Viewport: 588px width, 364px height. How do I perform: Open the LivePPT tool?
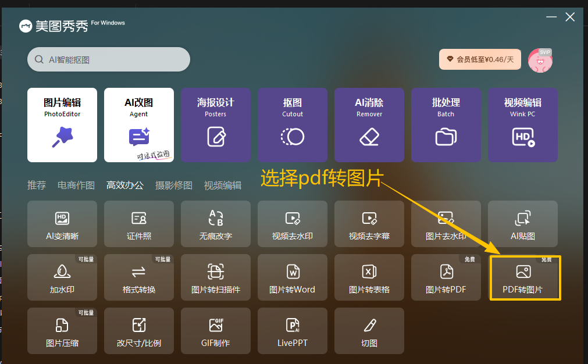[x=293, y=331]
